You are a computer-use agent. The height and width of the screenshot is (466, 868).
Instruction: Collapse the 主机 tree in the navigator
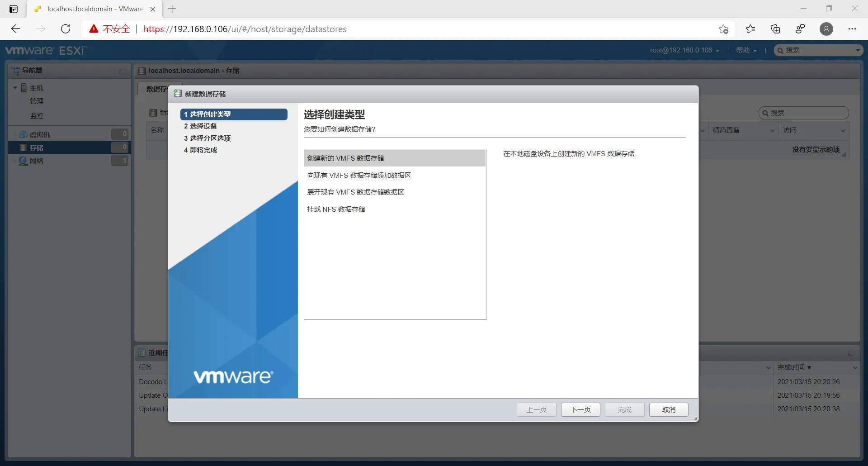tap(15, 88)
